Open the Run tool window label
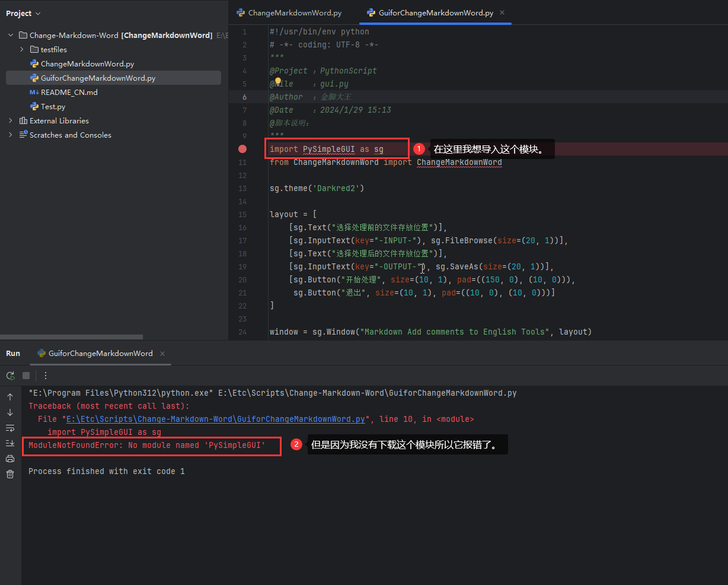This screenshot has width=728, height=585. [13, 353]
